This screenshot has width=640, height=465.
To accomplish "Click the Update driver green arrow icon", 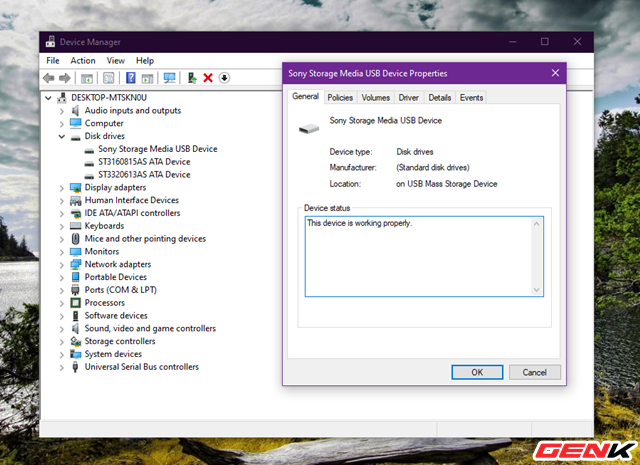I will click(x=192, y=78).
